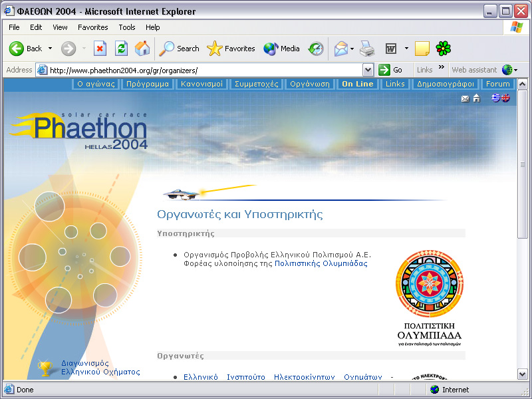Open the Ο αγώνας navigation tab
Screen dimensions: 532x399
(x=96, y=84)
